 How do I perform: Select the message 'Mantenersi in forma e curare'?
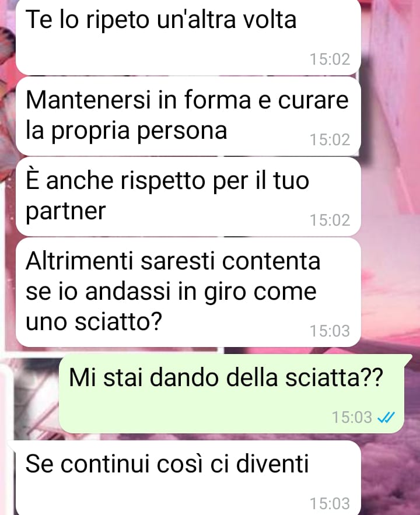(188, 116)
